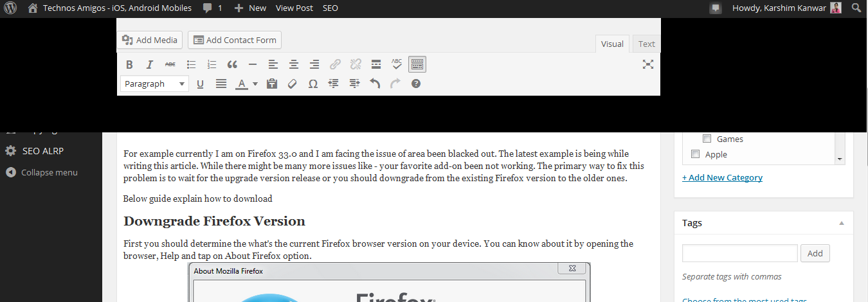Focus the tags text input field
The width and height of the screenshot is (868, 302).
(740, 253)
